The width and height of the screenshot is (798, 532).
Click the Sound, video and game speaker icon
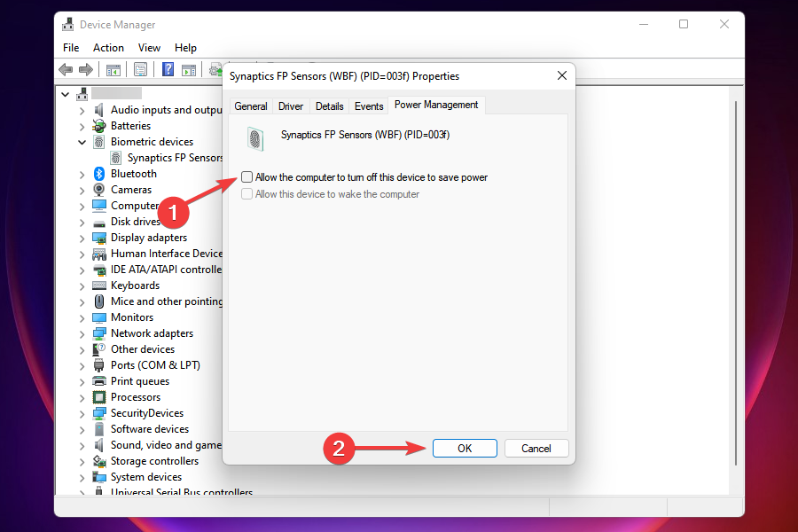point(98,445)
